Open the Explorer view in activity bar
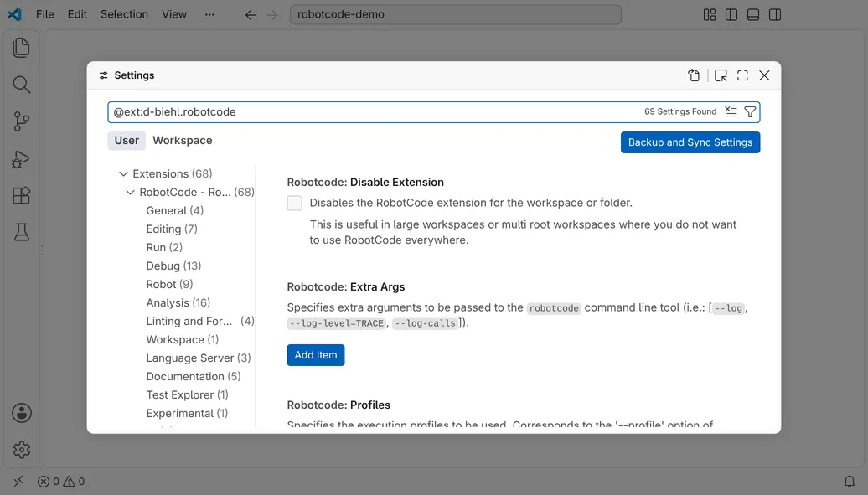 coord(21,48)
